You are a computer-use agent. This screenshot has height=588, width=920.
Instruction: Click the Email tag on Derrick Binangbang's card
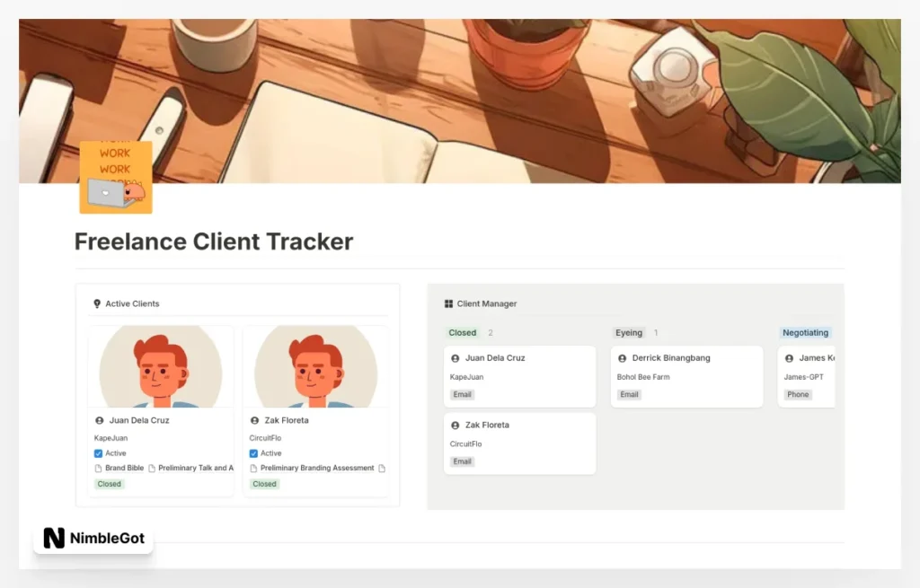point(628,394)
